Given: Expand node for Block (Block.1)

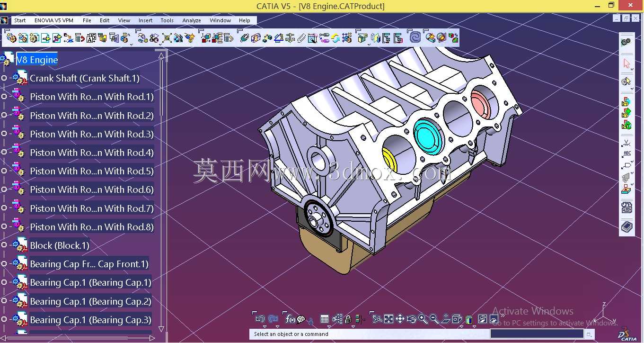Looking at the screenshot, I should coord(4,245).
